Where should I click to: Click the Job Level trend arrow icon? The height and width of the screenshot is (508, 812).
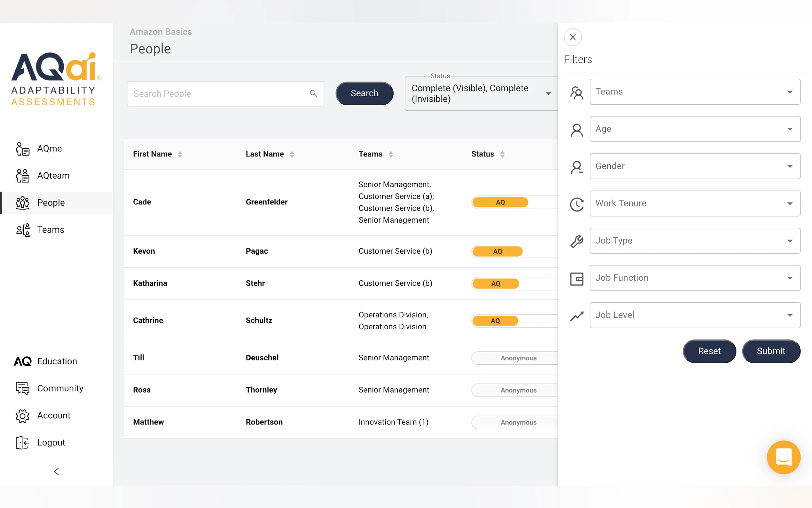point(577,316)
